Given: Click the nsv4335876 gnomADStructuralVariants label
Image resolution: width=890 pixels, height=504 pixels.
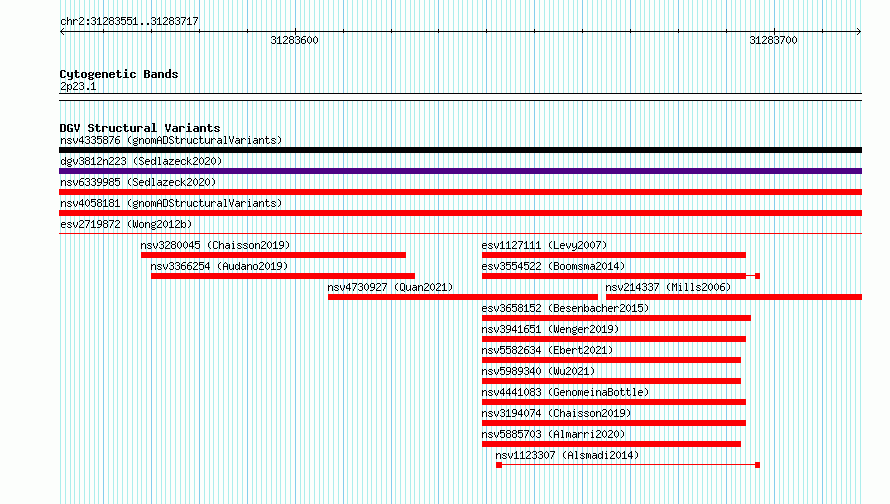Looking at the screenshot, I should click(171, 140).
